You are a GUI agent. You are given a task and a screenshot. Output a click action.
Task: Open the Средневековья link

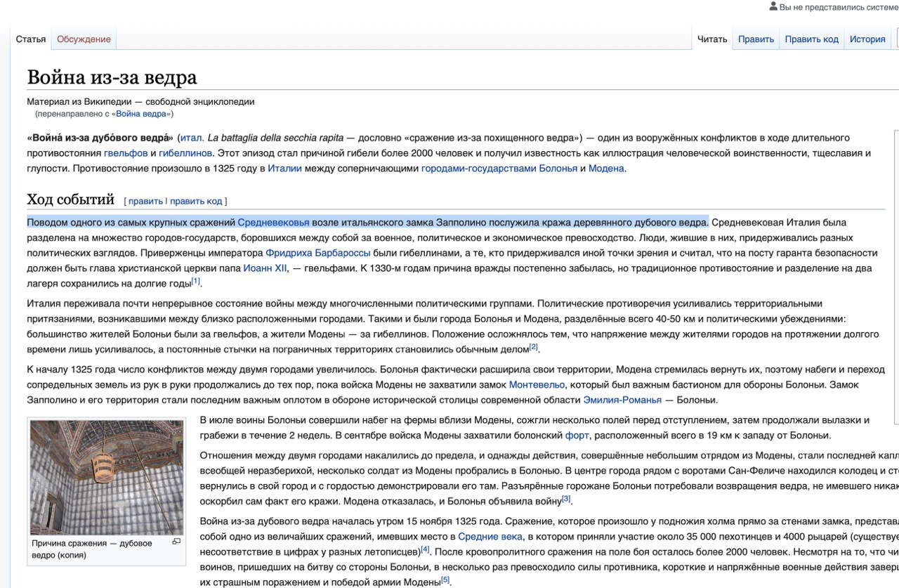(273, 223)
